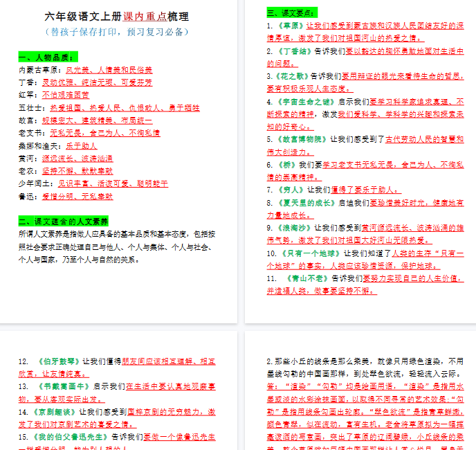The height and width of the screenshot is (450, 476).
Task: Click item 7 title 《穷人》
Action: [291, 190]
